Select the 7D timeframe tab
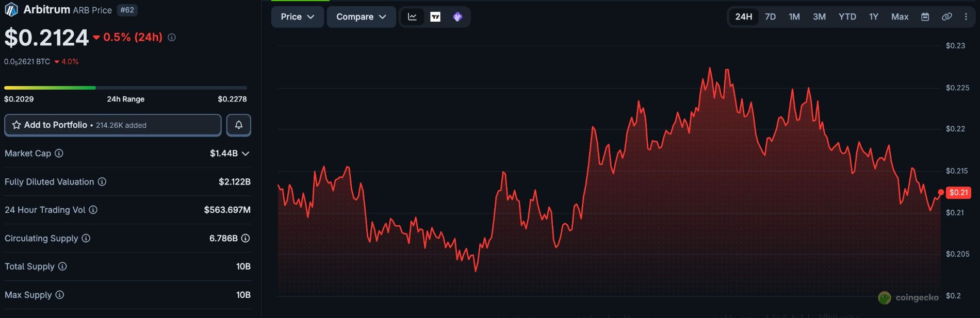 pyautogui.click(x=770, y=17)
